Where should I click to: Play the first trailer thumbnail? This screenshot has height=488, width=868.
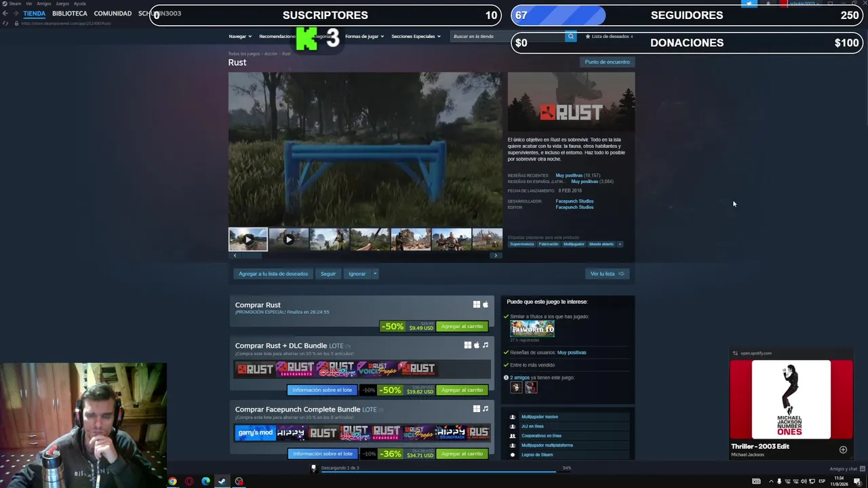tap(248, 239)
